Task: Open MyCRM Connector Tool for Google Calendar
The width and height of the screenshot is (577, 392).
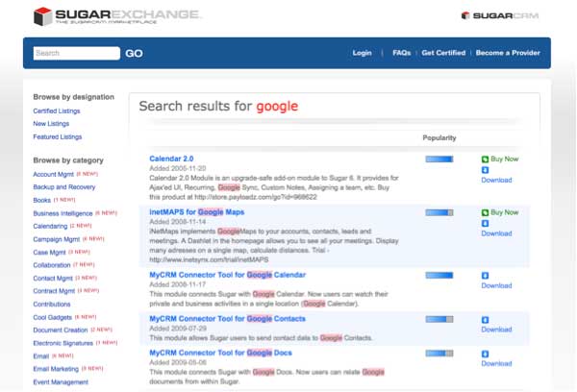Action: pyautogui.click(x=227, y=275)
